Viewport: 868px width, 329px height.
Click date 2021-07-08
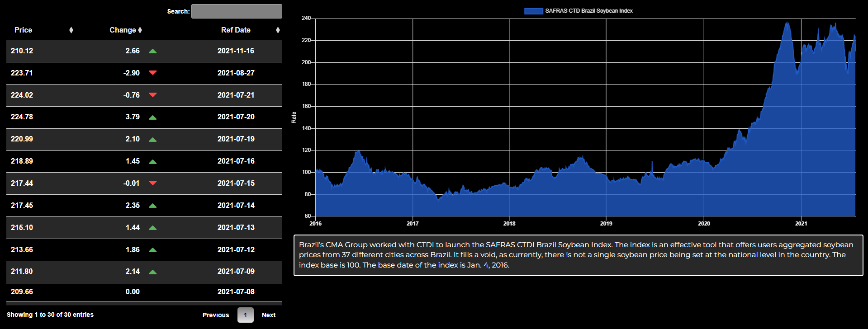click(236, 291)
